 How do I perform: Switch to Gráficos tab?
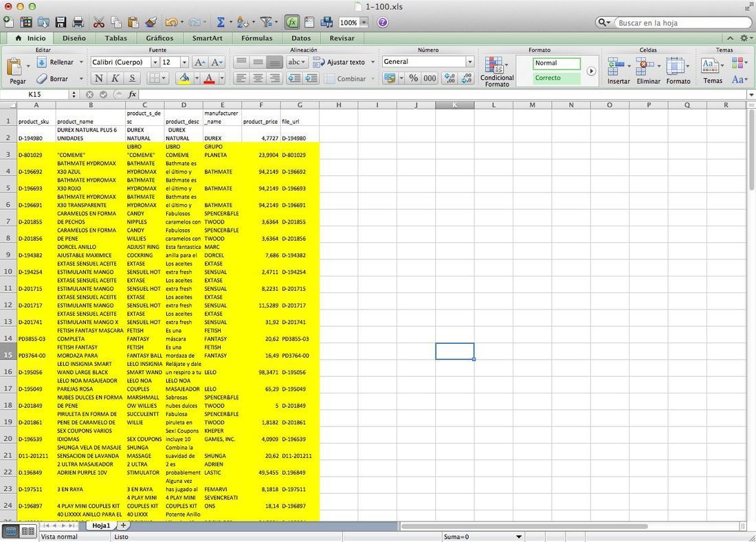(x=159, y=38)
